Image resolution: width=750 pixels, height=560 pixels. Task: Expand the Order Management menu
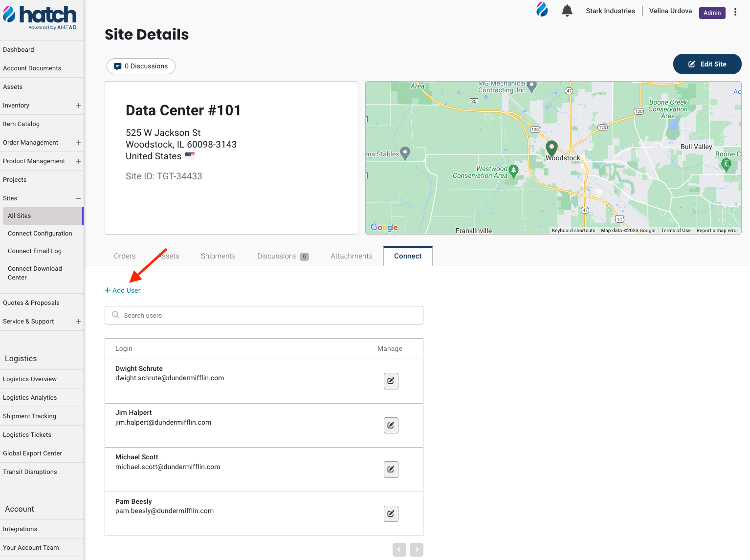coord(78,143)
